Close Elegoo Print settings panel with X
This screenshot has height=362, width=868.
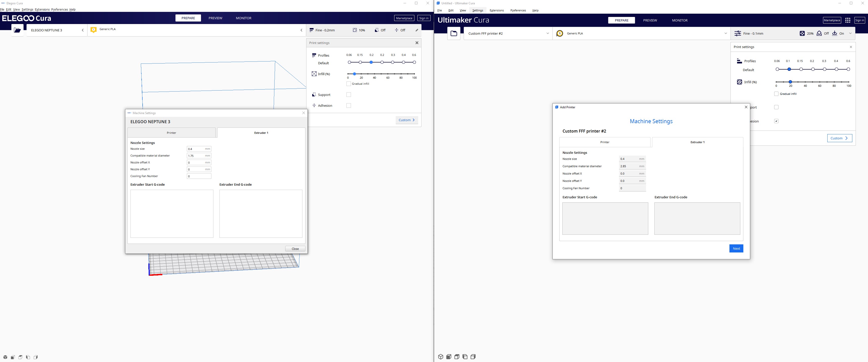417,43
